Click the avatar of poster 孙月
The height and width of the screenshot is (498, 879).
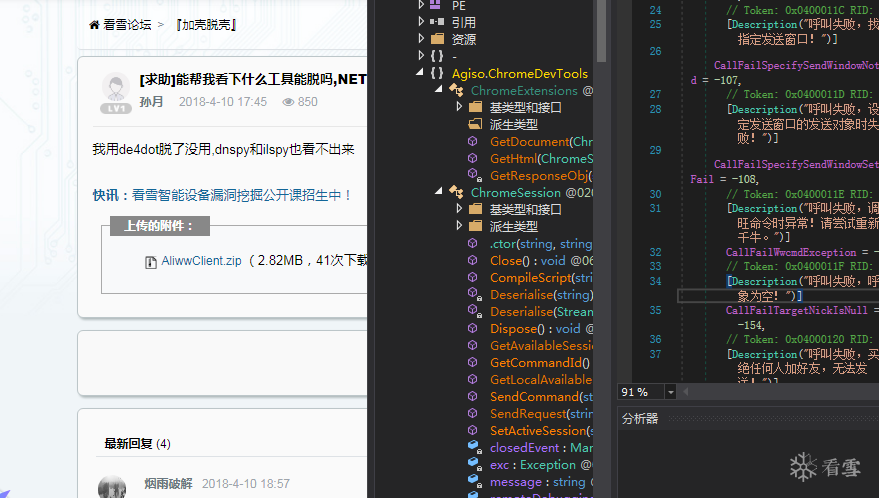[116, 88]
